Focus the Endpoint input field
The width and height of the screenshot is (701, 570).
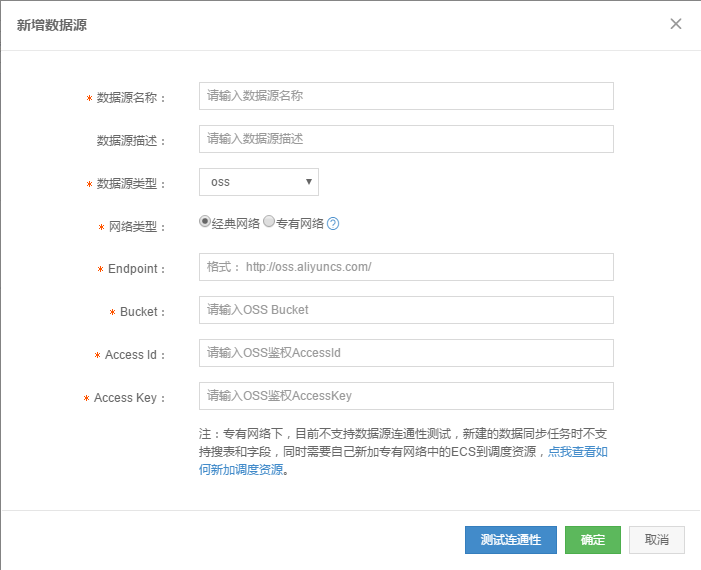pos(406,267)
